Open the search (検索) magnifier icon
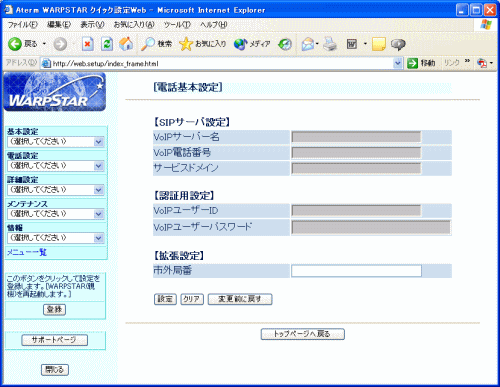The width and height of the screenshot is (500, 387). (x=148, y=44)
